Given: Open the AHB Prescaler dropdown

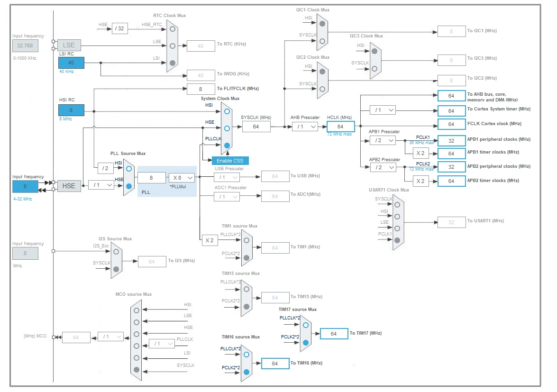Looking at the screenshot, I should point(305,127).
